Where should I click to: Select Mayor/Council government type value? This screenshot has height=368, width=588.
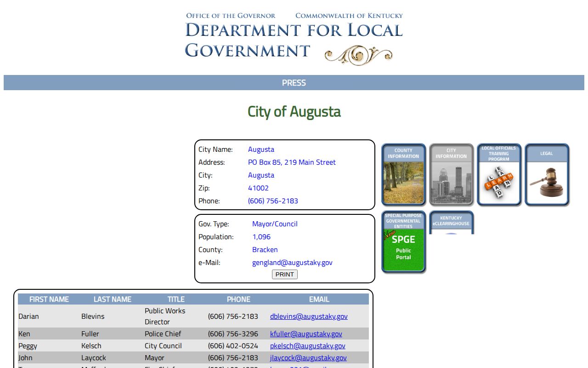coord(275,224)
